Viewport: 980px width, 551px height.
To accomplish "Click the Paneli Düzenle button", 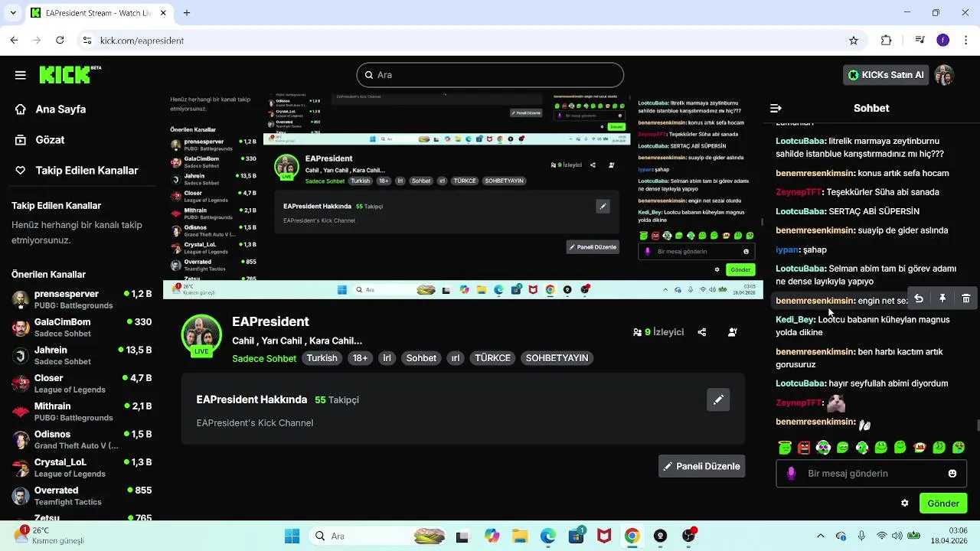I will coord(701,466).
